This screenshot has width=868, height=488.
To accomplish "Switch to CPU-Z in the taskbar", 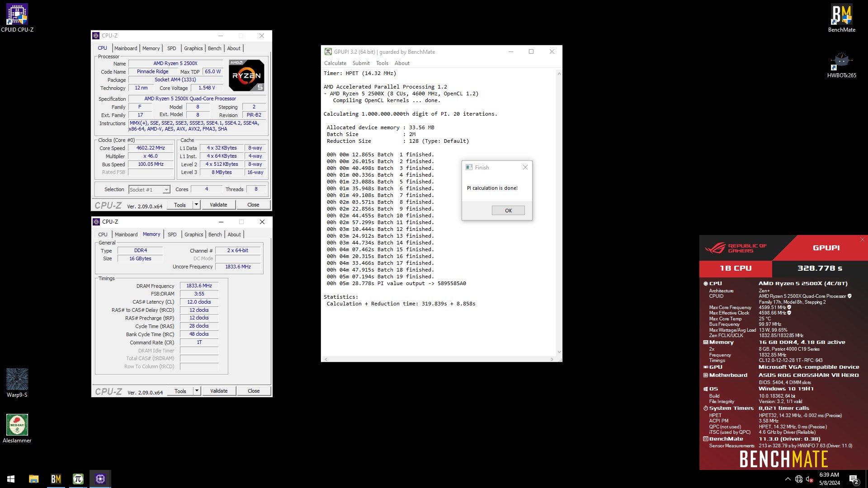I will [100, 479].
